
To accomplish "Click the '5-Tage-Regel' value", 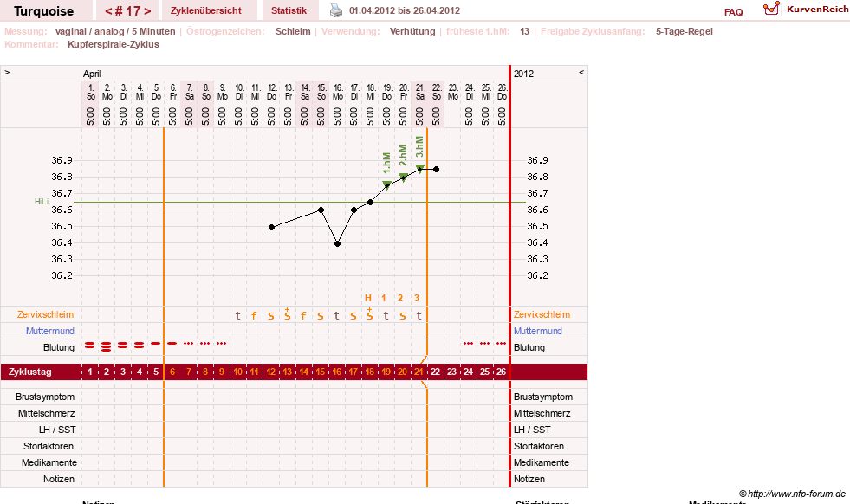I will [685, 31].
